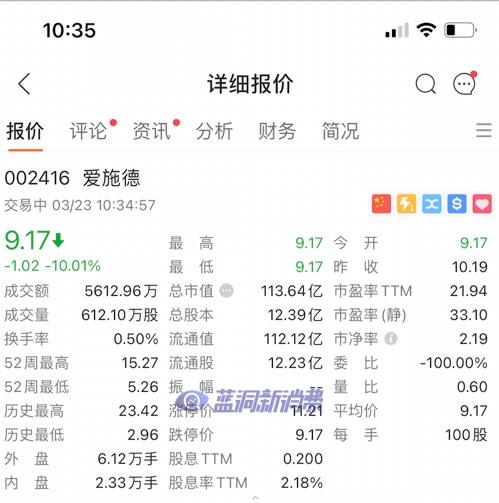Tap 成交量 value 612.10万股
The height and width of the screenshot is (503, 499).
click(x=120, y=315)
